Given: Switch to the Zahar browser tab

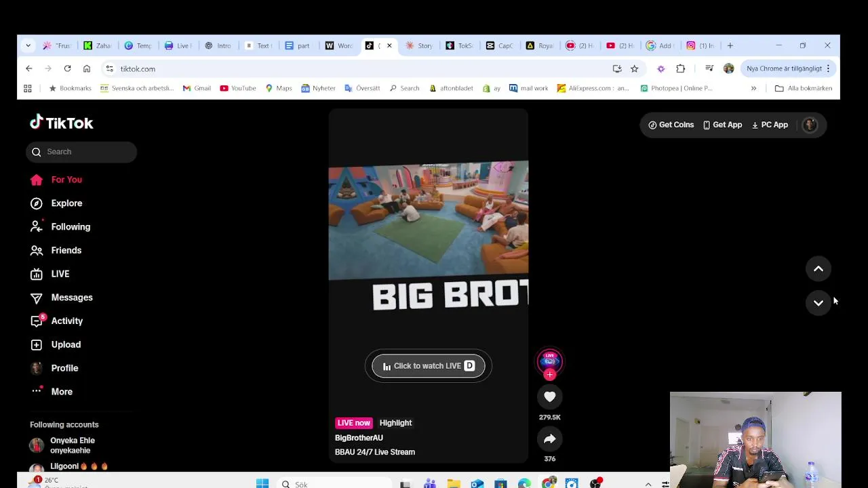Looking at the screenshot, I should tap(98, 45).
